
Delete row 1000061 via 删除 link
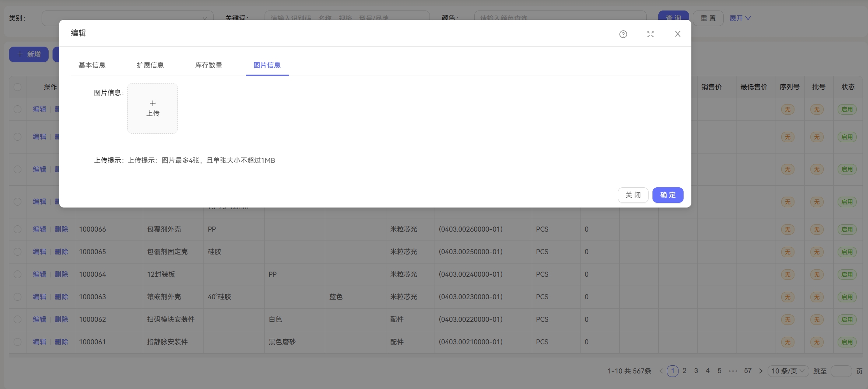tap(61, 342)
